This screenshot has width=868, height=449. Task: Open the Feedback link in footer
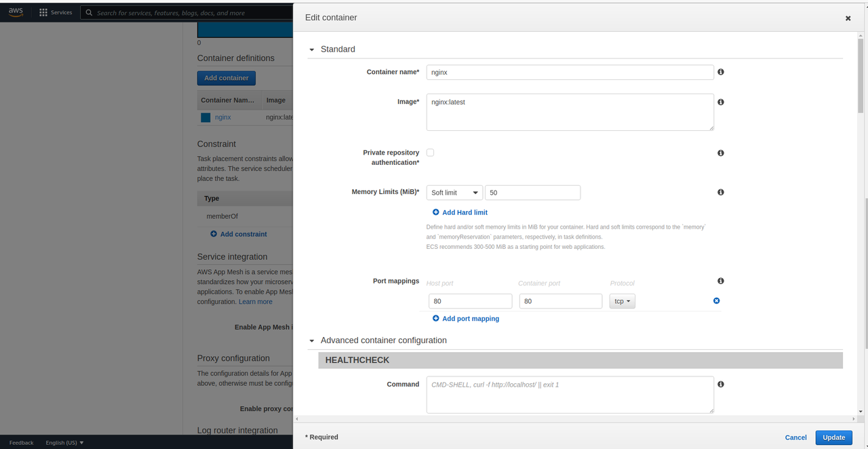pos(21,443)
